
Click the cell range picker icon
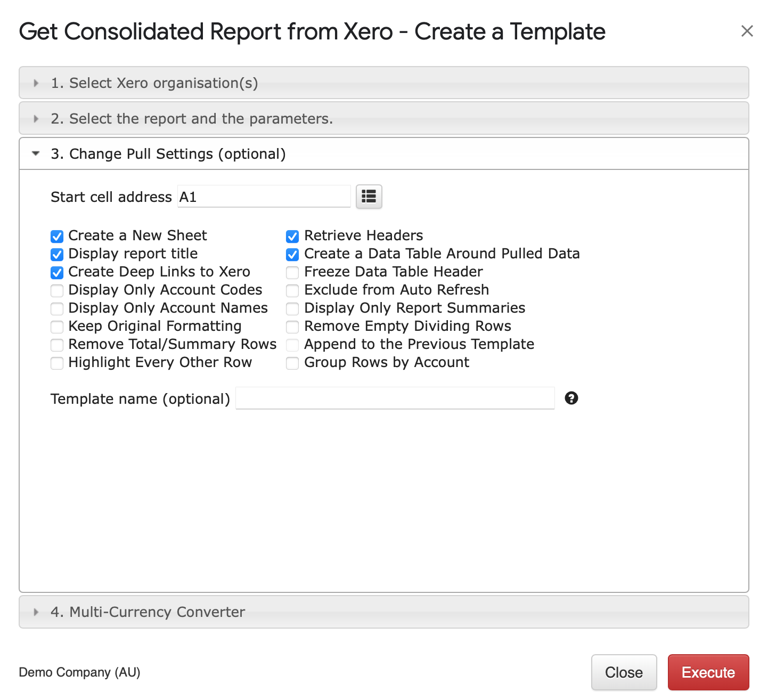369,197
